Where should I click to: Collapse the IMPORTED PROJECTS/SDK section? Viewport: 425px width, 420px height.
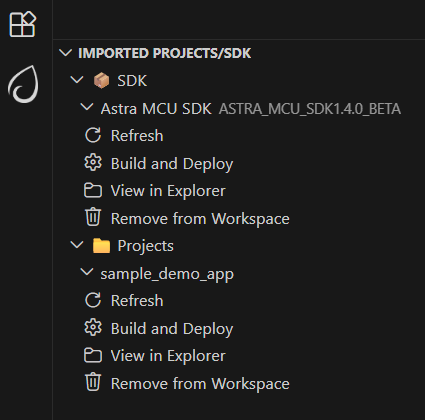pos(65,53)
